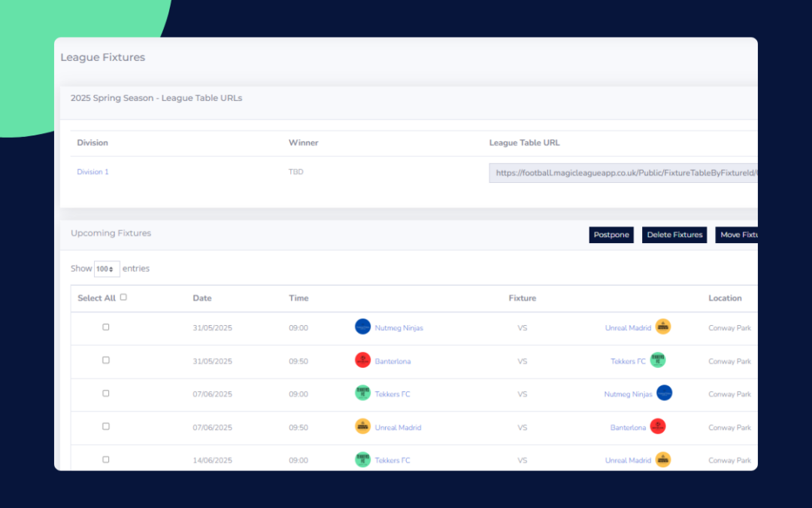The width and height of the screenshot is (812, 508).
Task: Click Tekkers FC badge in 31/05/2025 09:50 row
Action: (x=658, y=360)
